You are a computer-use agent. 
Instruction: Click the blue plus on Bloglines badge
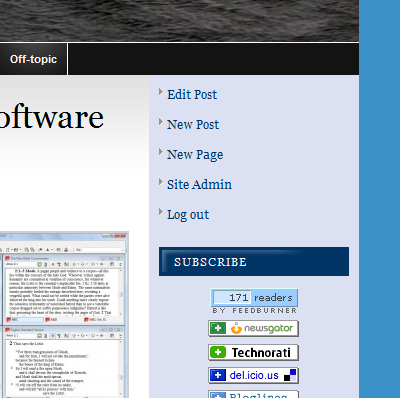click(218, 395)
